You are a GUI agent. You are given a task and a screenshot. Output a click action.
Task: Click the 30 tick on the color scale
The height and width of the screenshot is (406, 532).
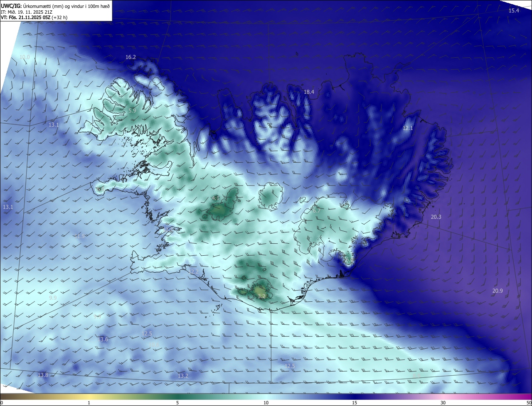tap(443, 403)
